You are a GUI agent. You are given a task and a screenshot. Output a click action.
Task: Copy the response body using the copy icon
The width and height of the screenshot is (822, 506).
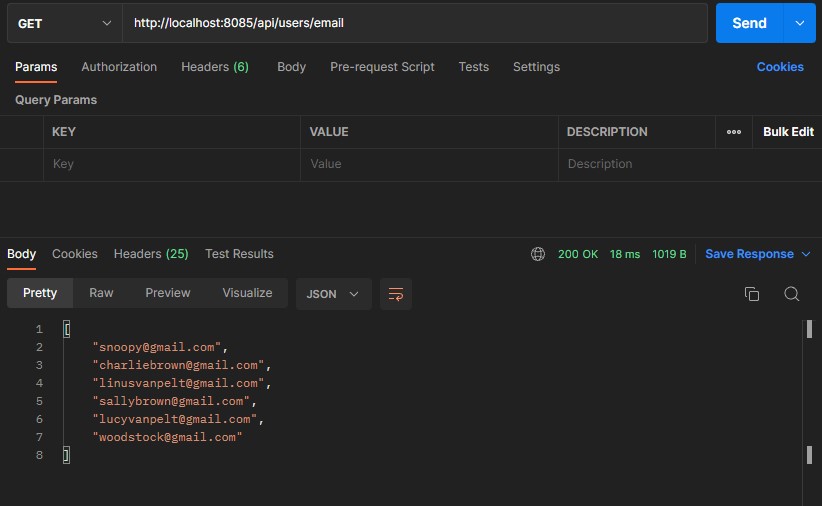(752, 294)
